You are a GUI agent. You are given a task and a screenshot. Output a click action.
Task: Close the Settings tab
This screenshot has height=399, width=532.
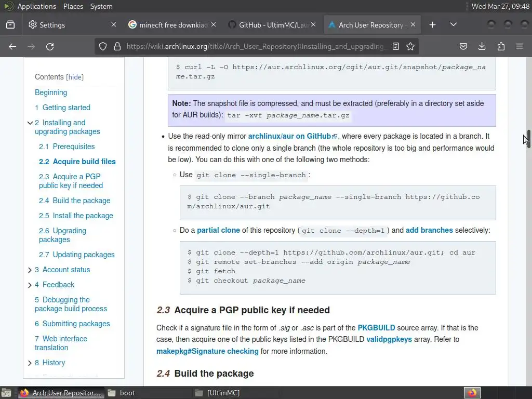point(114,24)
